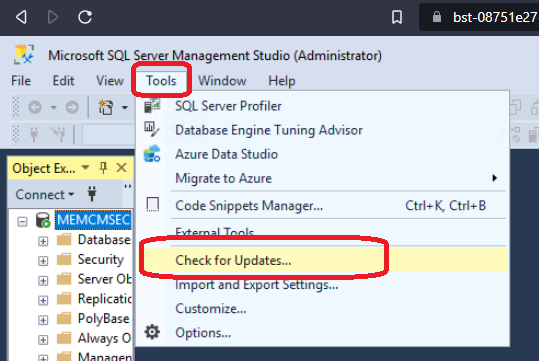Open Import and Export Settings
The width and height of the screenshot is (539, 361).
(x=323, y=285)
